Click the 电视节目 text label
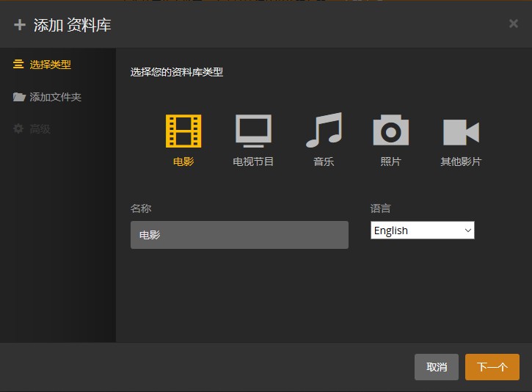 253,161
